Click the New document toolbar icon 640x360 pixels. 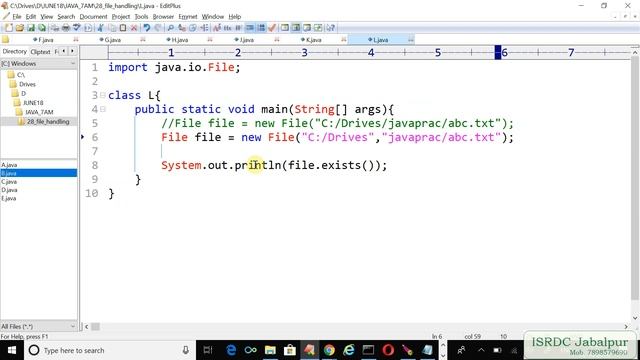click(x=9, y=28)
